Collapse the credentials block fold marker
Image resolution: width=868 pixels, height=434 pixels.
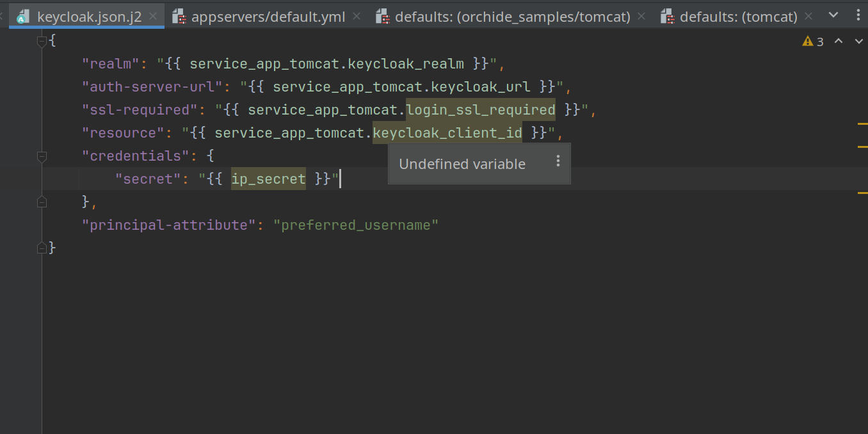click(42, 156)
